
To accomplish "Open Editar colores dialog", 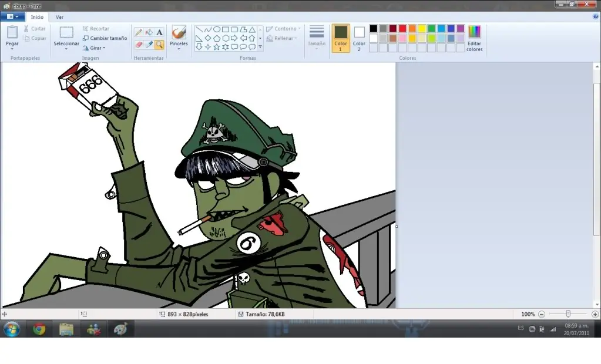I will pyautogui.click(x=474, y=38).
